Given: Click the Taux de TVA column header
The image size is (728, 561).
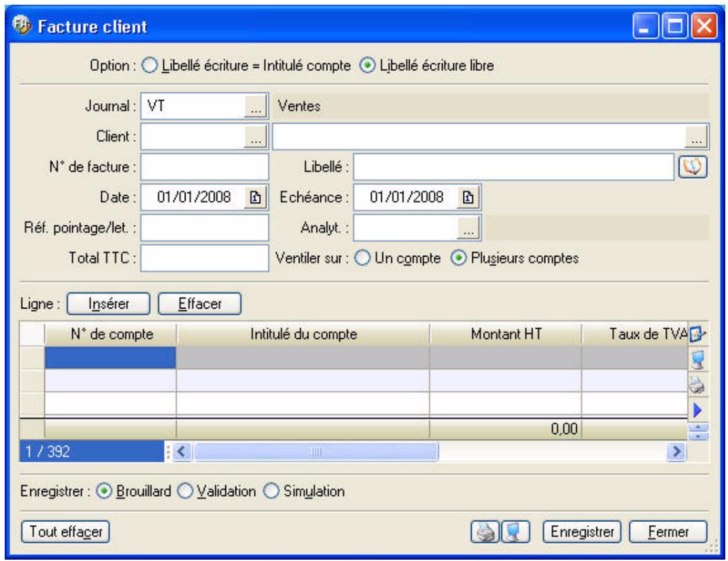Looking at the screenshot, I should (635, 334).
